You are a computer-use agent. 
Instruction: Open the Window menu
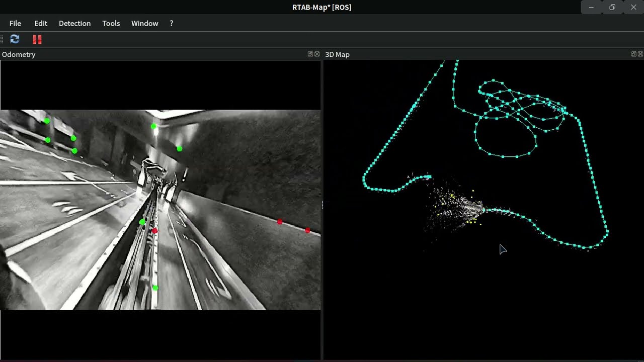click(144, 23)
